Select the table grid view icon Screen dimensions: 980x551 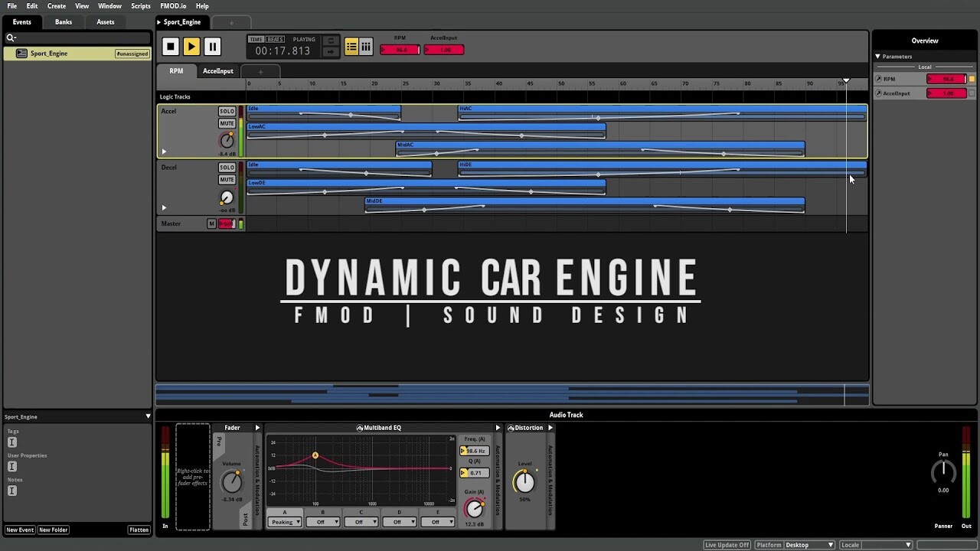366,46
